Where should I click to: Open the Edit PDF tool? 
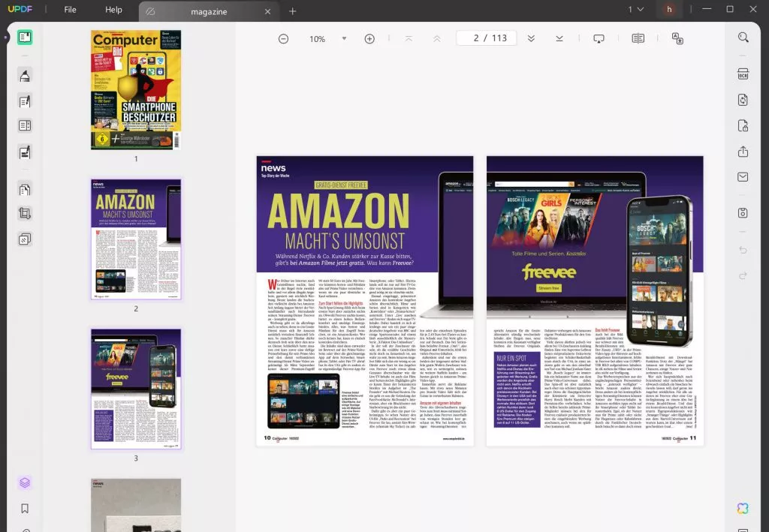click(25, 101)
